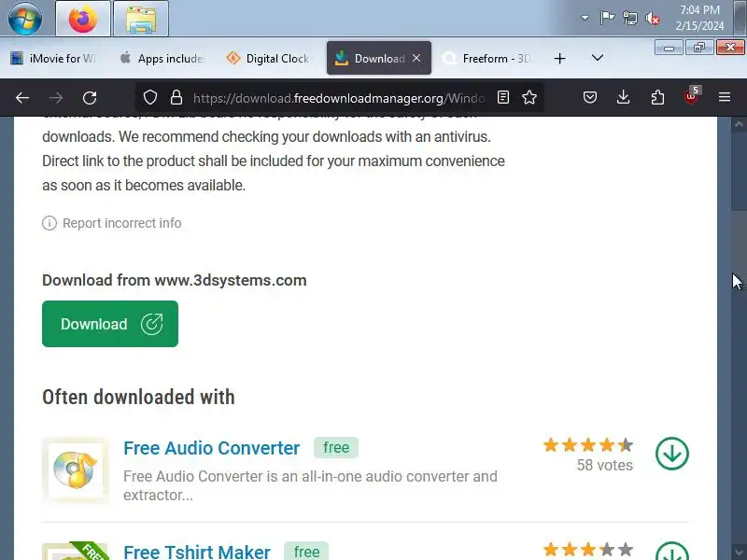Click the 58 votes text
The image size is (747, 560).
(x=604, y=465)
